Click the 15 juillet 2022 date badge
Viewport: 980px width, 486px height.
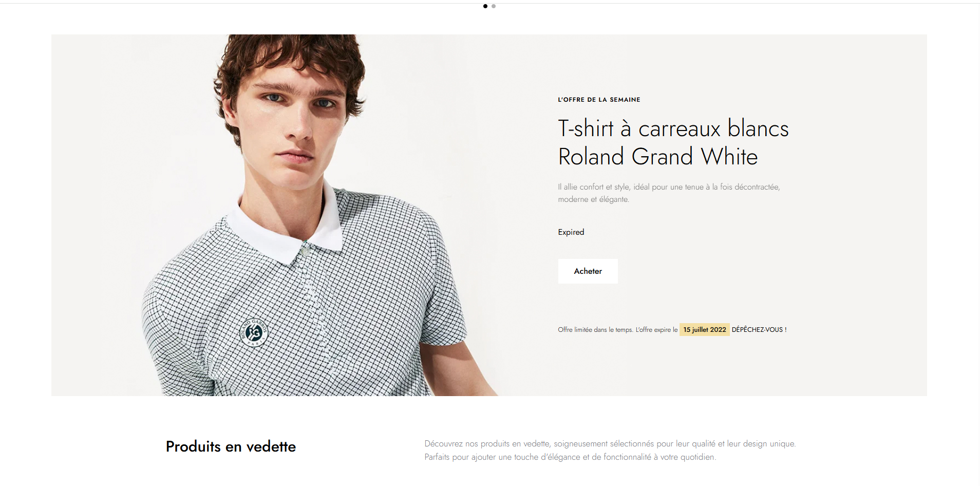[x=704, y=330]
